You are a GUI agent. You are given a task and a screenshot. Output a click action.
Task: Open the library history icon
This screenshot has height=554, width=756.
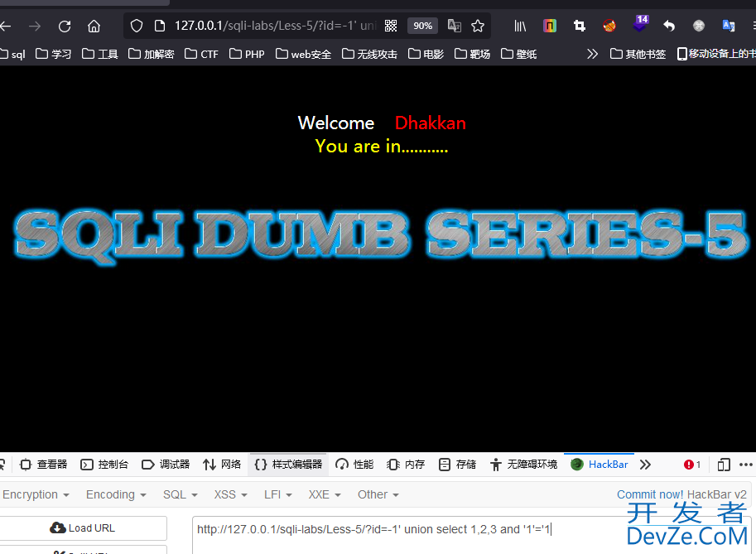coord(520,26)
